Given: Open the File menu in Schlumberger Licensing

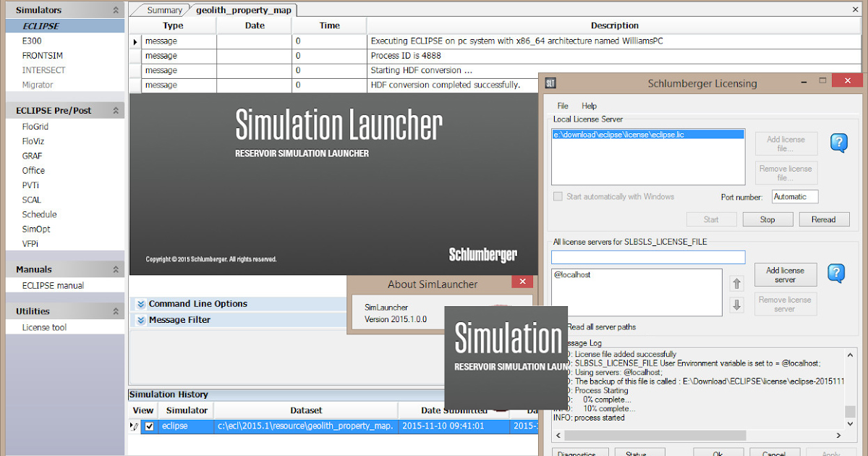Looking at the screenshot, I should click(563, 106).
